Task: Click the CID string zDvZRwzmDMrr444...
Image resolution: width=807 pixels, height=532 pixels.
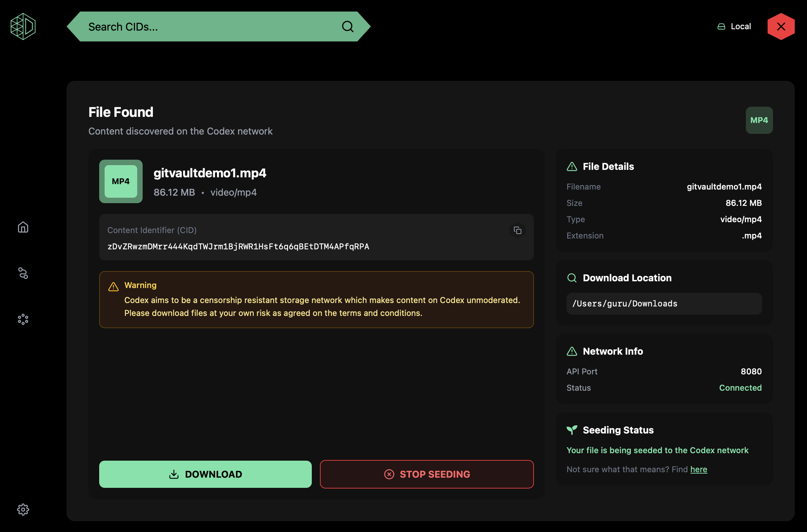Action: click(x=238, y=247)
